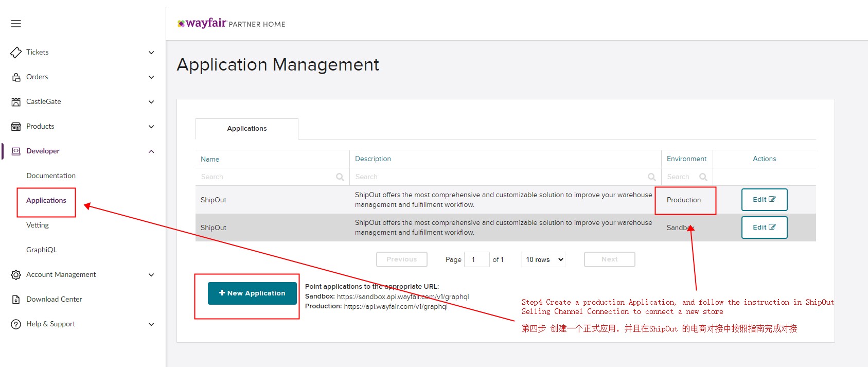The height and width of the screenshot is (367, 868).
Task: Click the Tickets tag icon
Action: tap(16, 52)
